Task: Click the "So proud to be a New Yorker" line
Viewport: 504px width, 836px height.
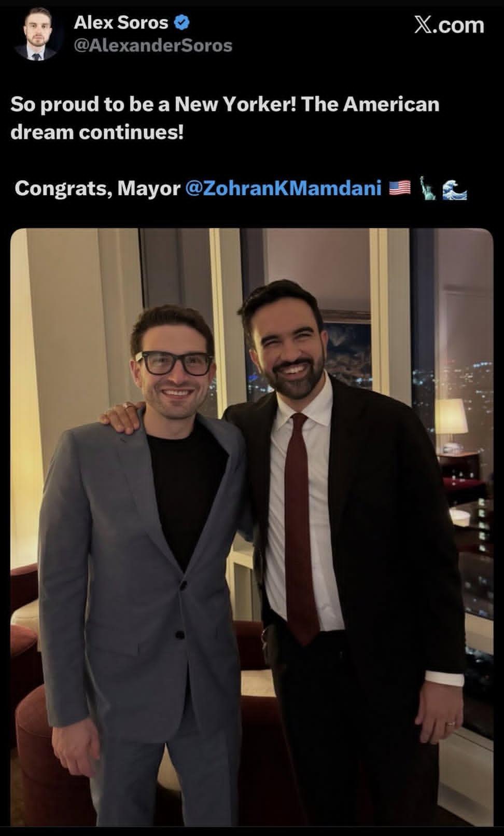Action: click(225, 104)
